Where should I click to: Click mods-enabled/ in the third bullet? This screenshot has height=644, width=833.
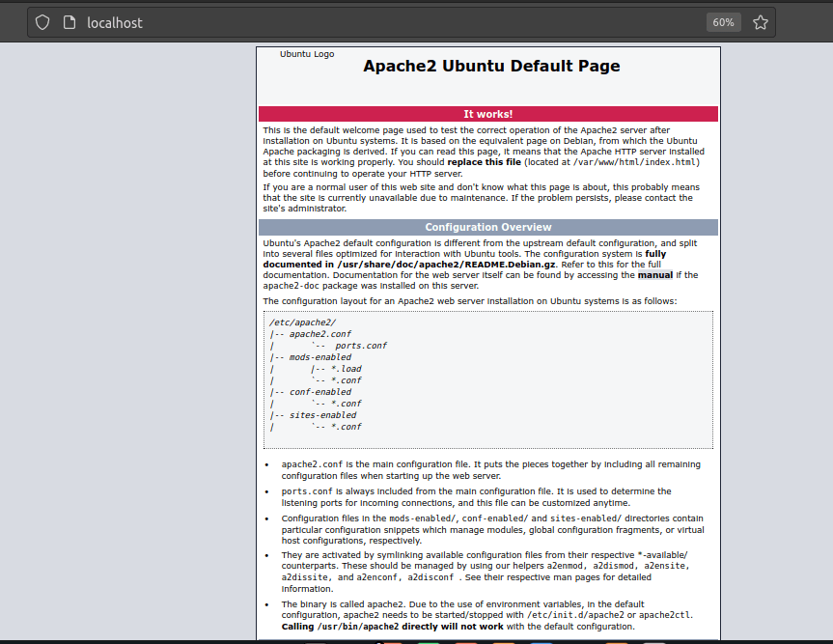tap(423, 518)
